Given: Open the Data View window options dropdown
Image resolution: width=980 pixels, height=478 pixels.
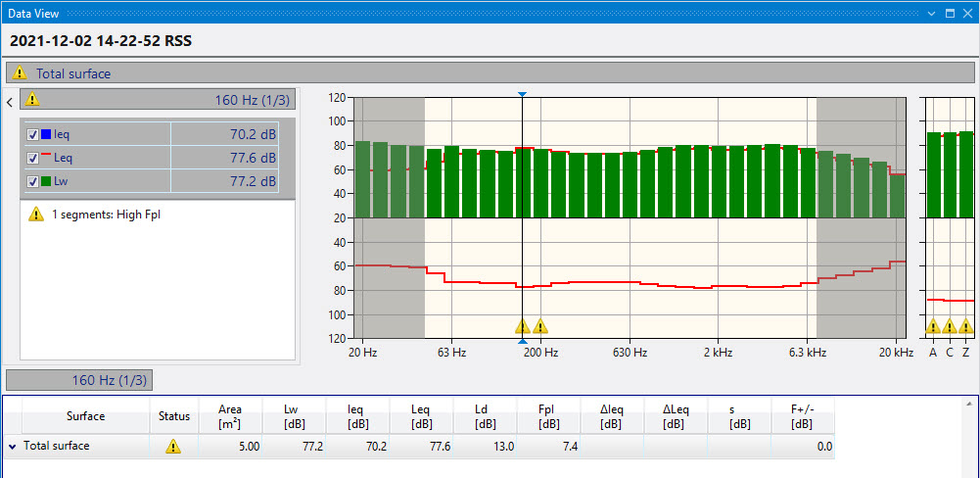Looking at the screenshot, I should coord(932,13).
